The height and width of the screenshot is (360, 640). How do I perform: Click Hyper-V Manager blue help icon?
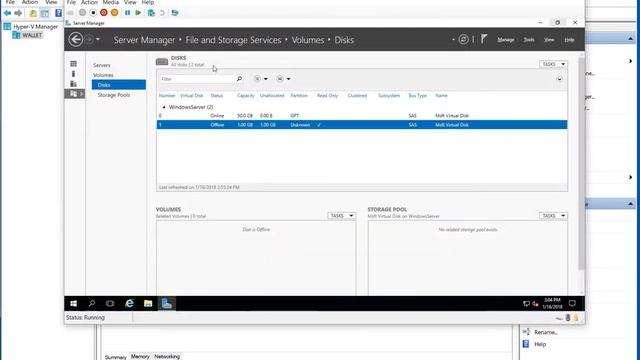tap(58, 13)
